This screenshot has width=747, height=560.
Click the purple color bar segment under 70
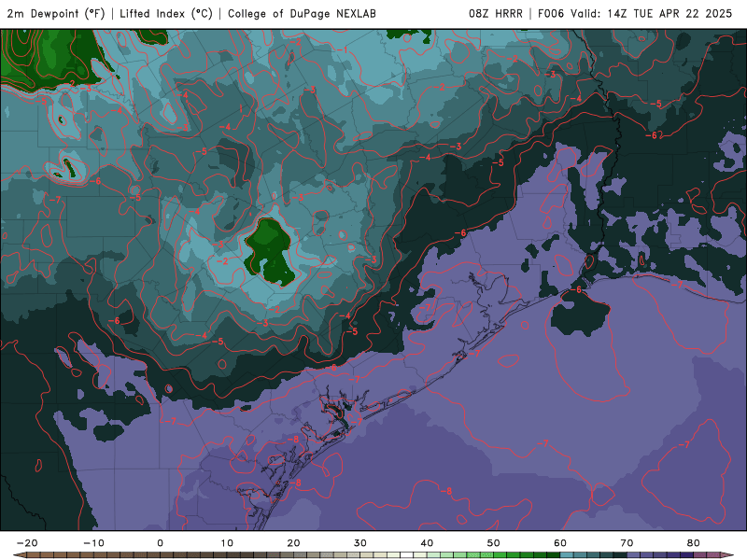[634, 555]
